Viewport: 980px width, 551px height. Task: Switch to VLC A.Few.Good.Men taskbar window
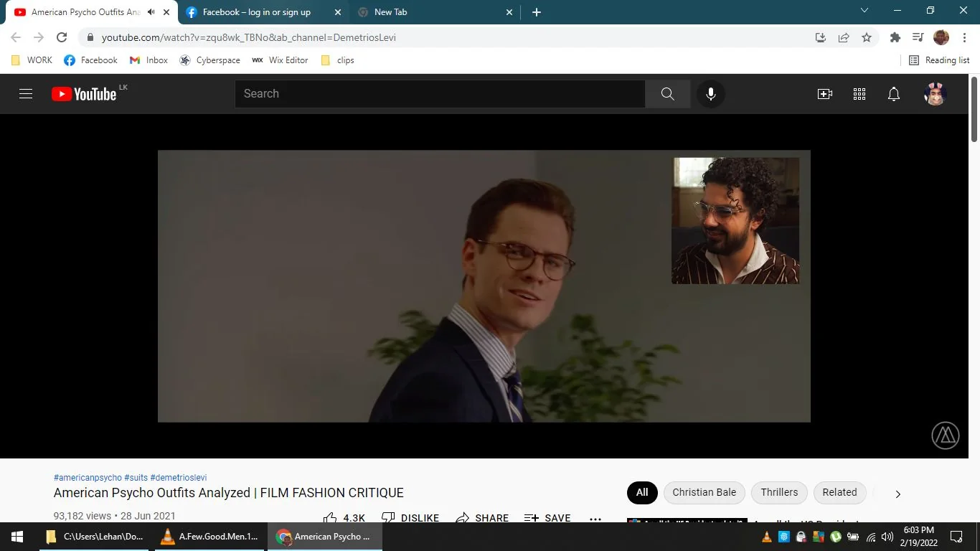209,537
